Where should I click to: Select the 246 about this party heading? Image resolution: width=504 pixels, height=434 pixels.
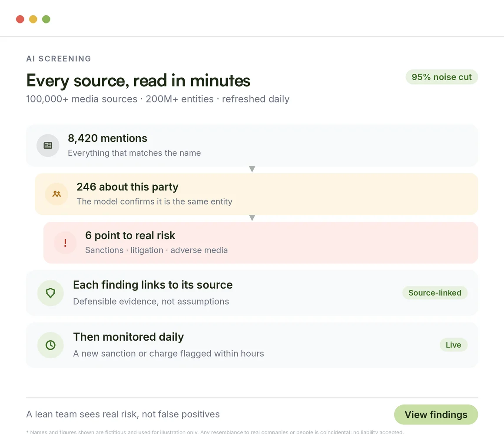(127, 187)
